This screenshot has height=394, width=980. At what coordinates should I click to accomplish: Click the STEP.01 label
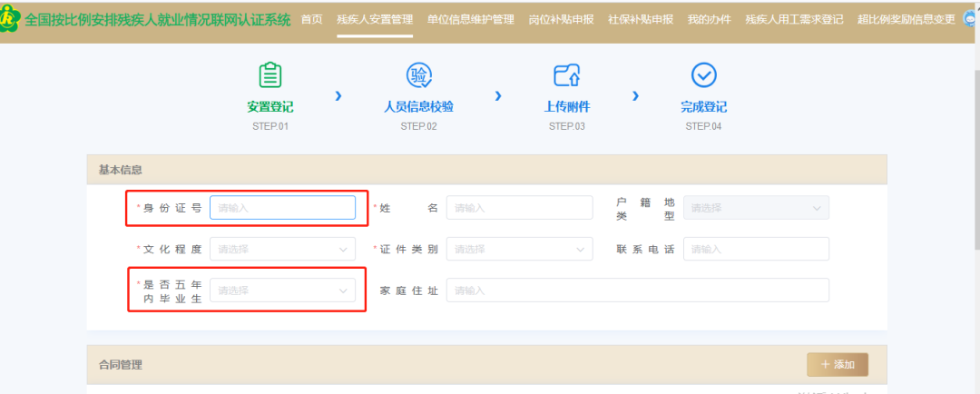[270, 126]
